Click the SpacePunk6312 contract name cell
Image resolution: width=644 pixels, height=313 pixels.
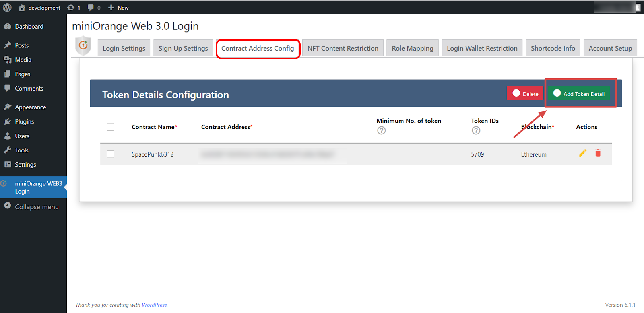pyautogui.click(x=153, y=154)
